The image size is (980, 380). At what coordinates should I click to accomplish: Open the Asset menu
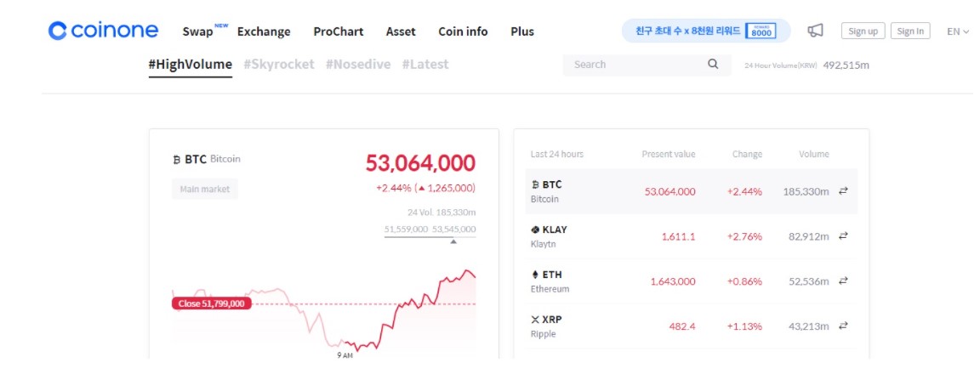401,31
